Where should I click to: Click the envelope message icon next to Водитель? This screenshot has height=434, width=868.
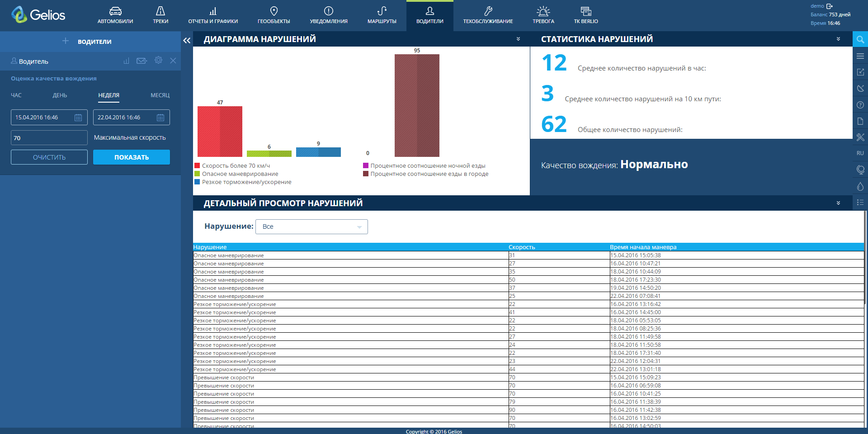tap(142, 61)
